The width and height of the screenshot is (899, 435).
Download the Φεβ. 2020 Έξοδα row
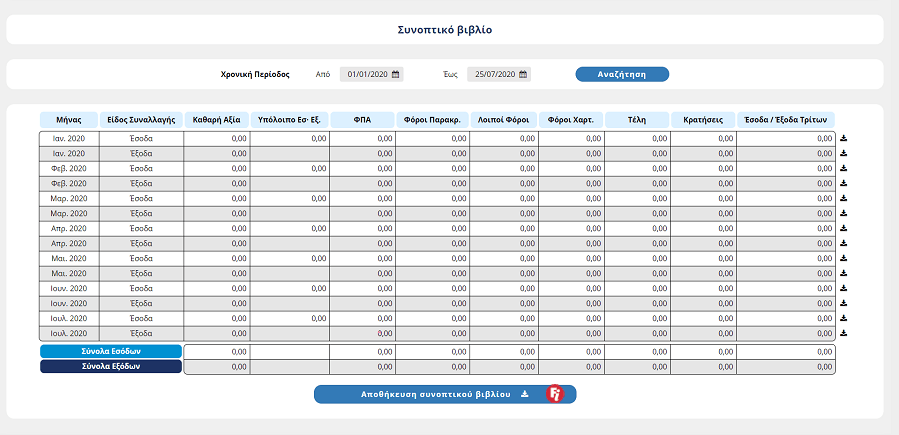843,184
